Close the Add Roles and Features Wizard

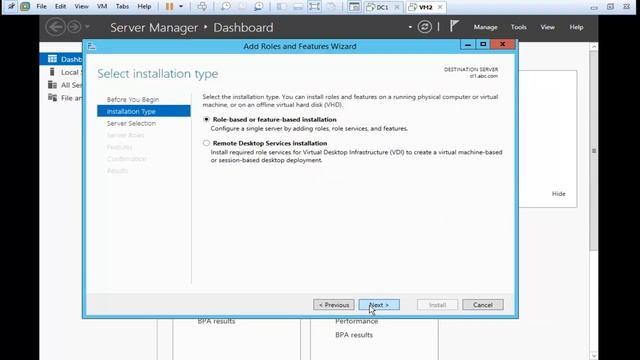502,44
